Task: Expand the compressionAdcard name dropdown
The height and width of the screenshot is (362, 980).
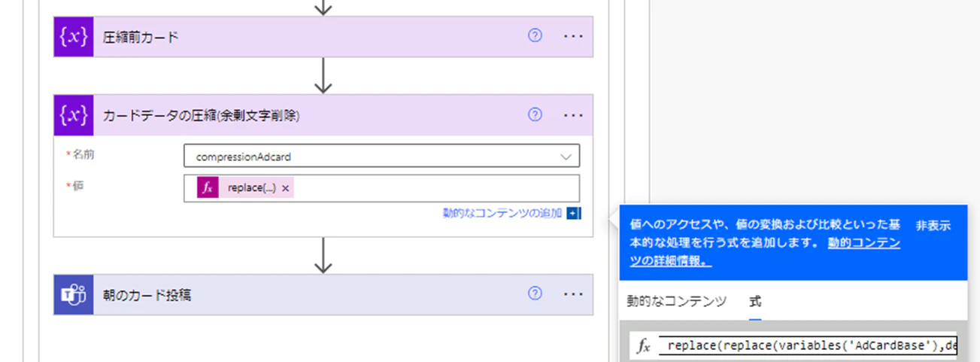Action: coord(566,157)
